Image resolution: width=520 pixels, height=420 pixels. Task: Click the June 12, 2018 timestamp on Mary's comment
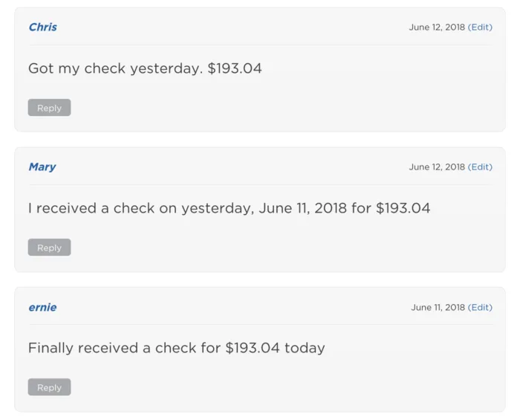click(x=437, y=167)
